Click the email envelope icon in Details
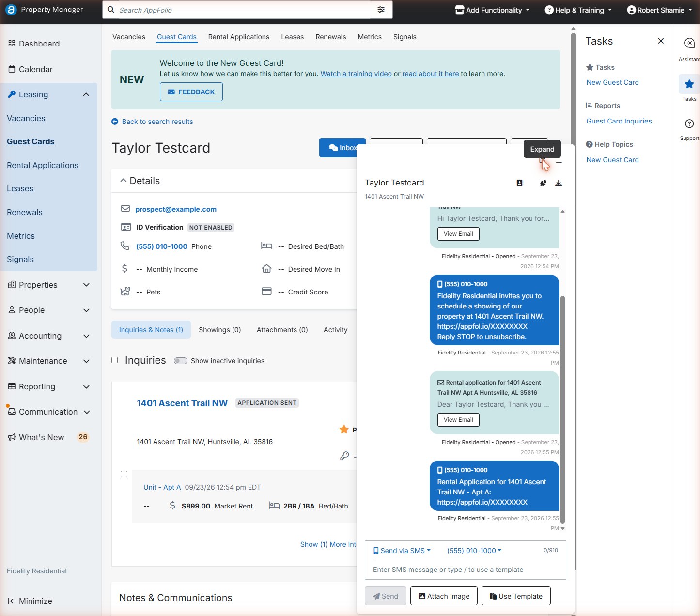The width and height of the screenshot is (700, 616). (x=125, y=209)
